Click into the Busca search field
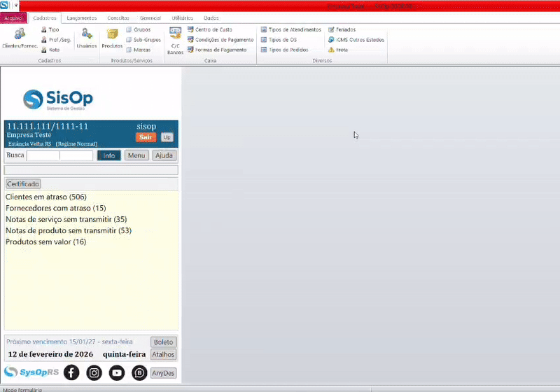Image resolution: width=560 pixels, height=392 pixels. click(59, 155)
